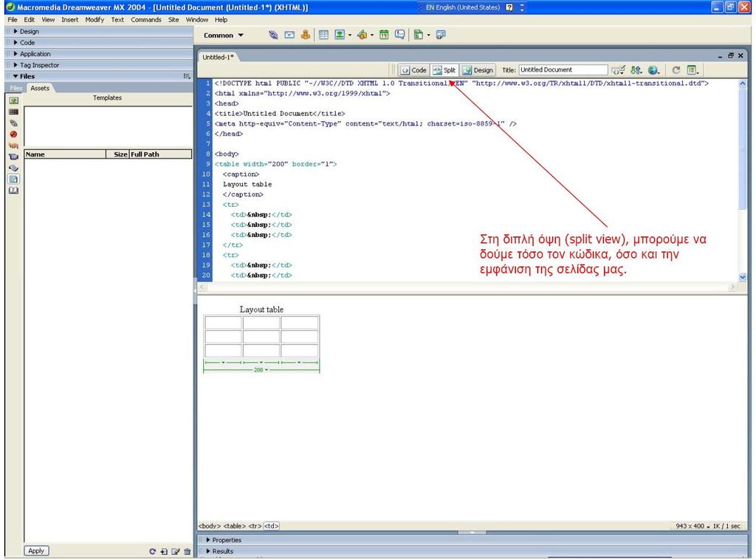756x560 pixels.
Task: Click the New Template icon
Action: (164, 551)
